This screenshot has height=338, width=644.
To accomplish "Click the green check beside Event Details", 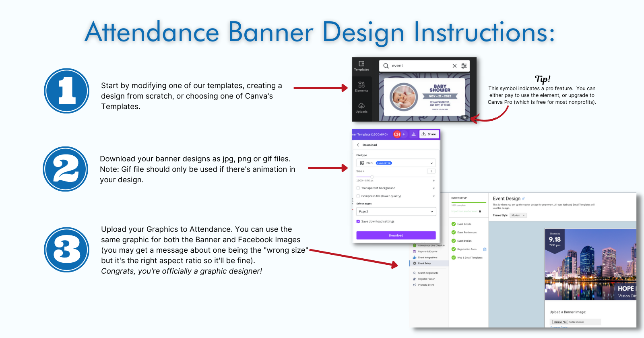I will pos(454,224).
